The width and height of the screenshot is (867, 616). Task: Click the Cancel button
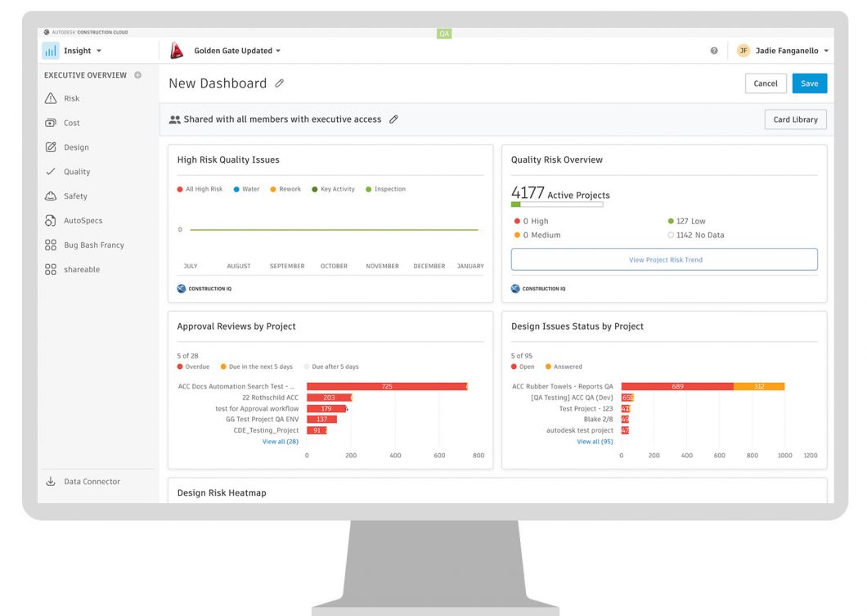coord(766,83)
